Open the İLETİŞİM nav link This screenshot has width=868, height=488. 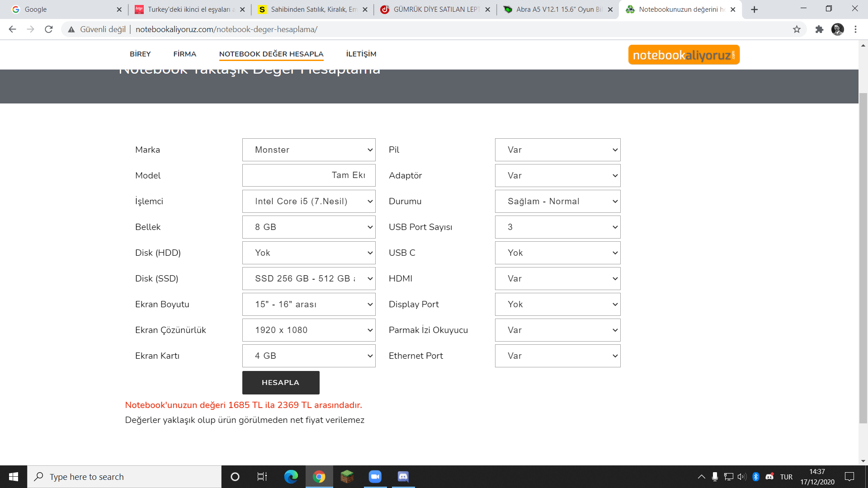[x=361, y=54]
